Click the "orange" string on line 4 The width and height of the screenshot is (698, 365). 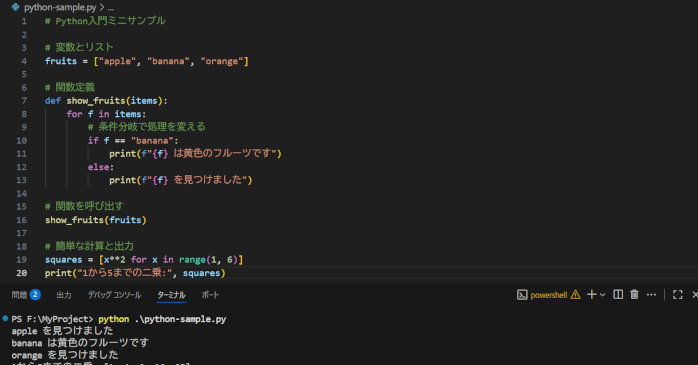coord(222,61)
